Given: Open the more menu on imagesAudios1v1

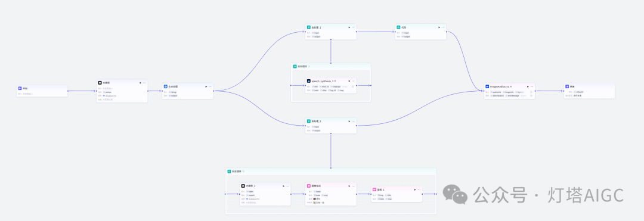Looking at the screenshot, I should pos(532,86).
